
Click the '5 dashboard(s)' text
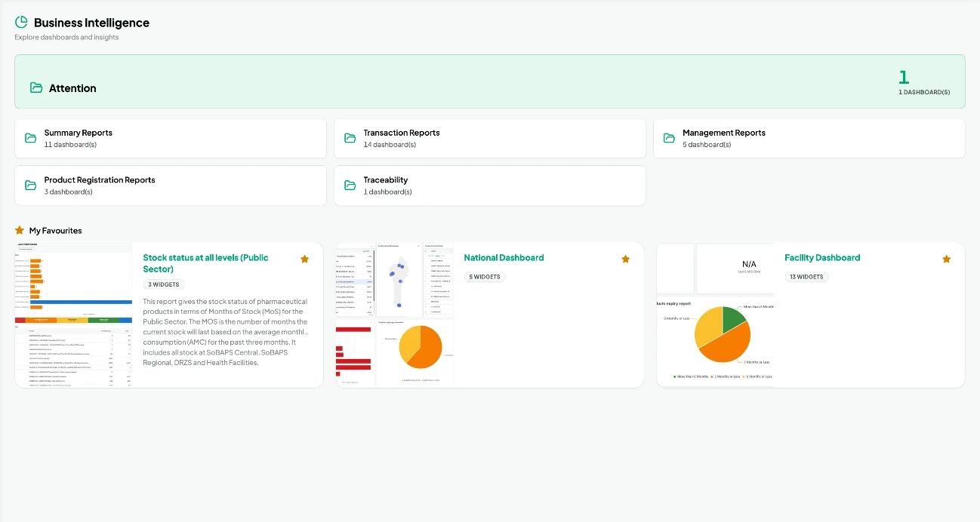click(x=707, y=145)
